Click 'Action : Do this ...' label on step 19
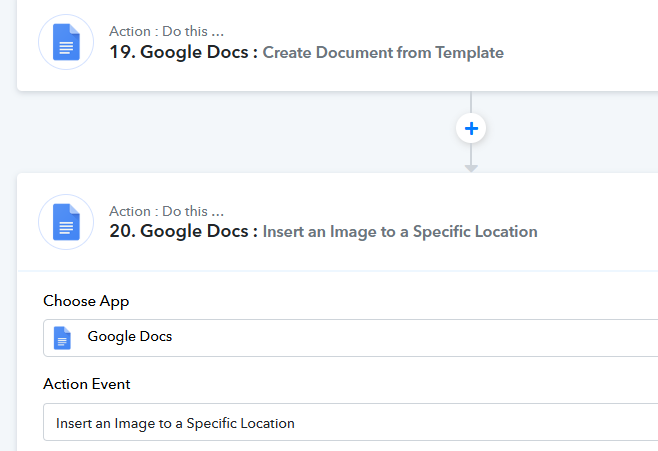This screenshot has width=658, height=451. pyautogui.click(x=166, y=31)
